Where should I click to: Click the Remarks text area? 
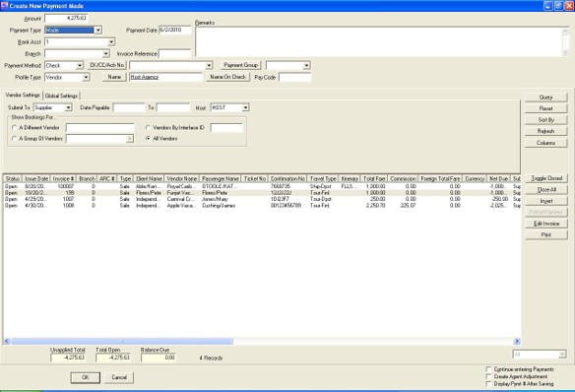[382, 41]
